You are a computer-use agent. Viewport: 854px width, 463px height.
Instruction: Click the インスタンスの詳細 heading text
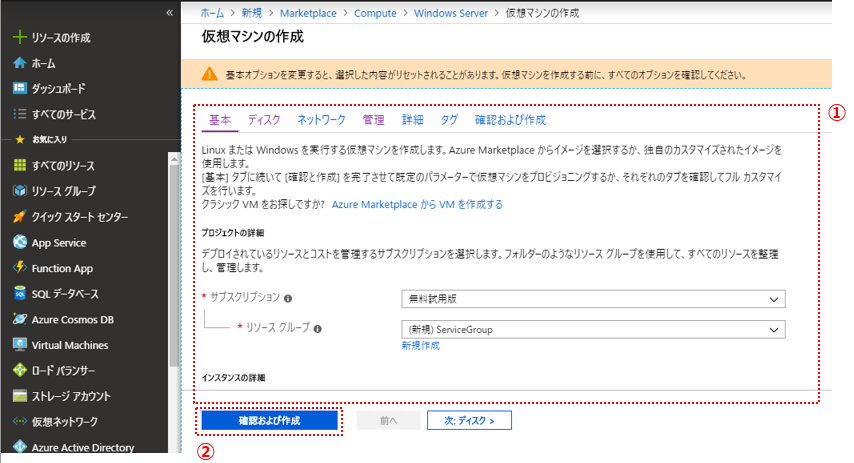[233, 377]
